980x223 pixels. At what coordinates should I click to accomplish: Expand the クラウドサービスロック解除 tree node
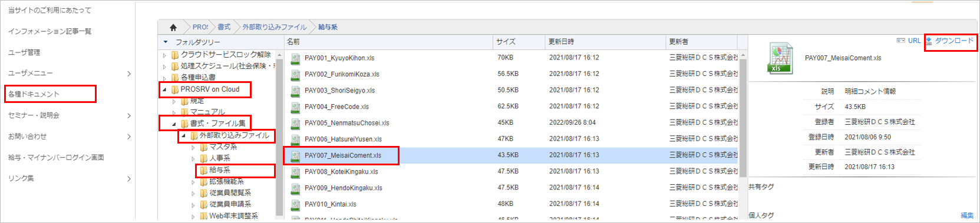pos(164,55)
